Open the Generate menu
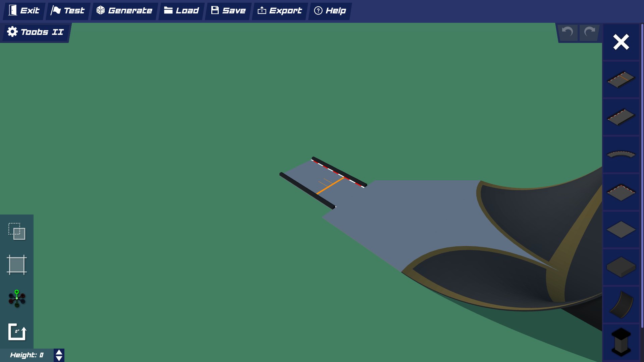The width and height of the screenshot is (644, 362). [124, 11]
